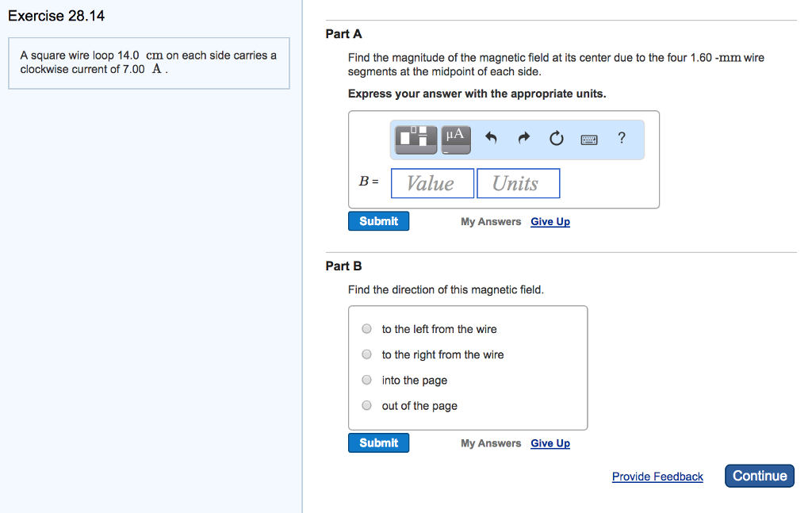Image resolution: width=812 pixels, height=513 pixels.
Task: View My Answers for Part B
Action: click(491, 443)
